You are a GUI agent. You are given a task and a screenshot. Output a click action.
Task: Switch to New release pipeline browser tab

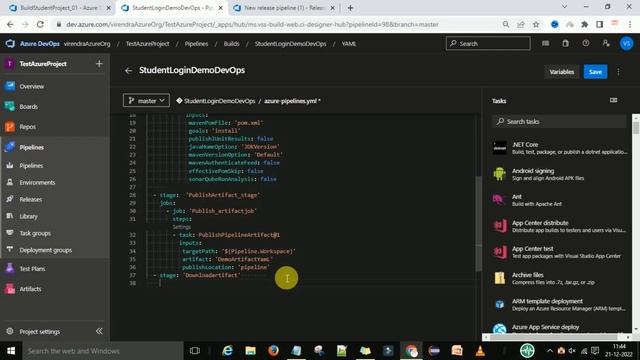(284, 8)
